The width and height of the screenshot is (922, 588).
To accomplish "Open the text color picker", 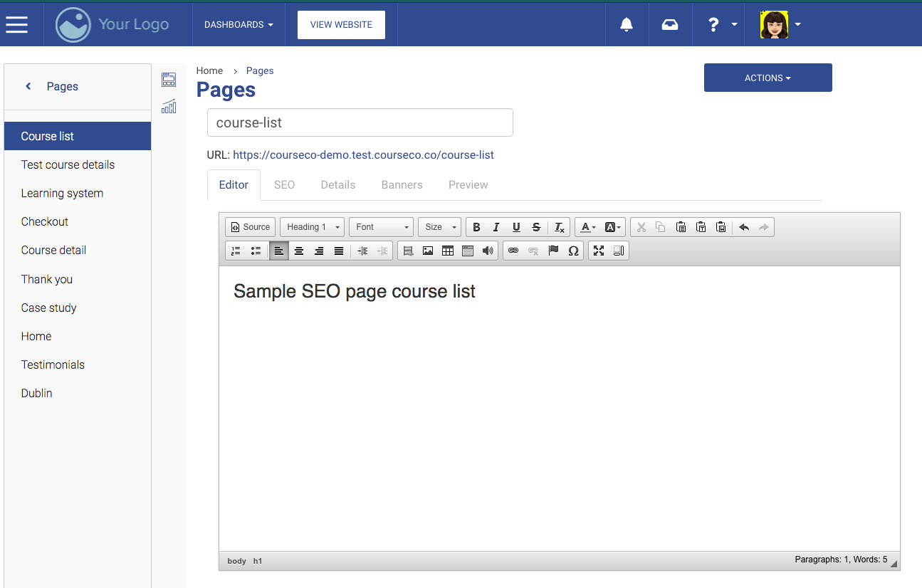I will click(x=587, y=227).
